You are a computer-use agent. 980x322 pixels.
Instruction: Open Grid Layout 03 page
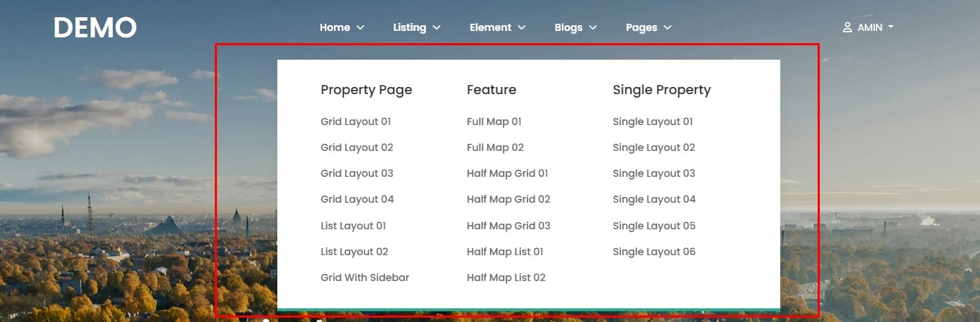point(356,173)
